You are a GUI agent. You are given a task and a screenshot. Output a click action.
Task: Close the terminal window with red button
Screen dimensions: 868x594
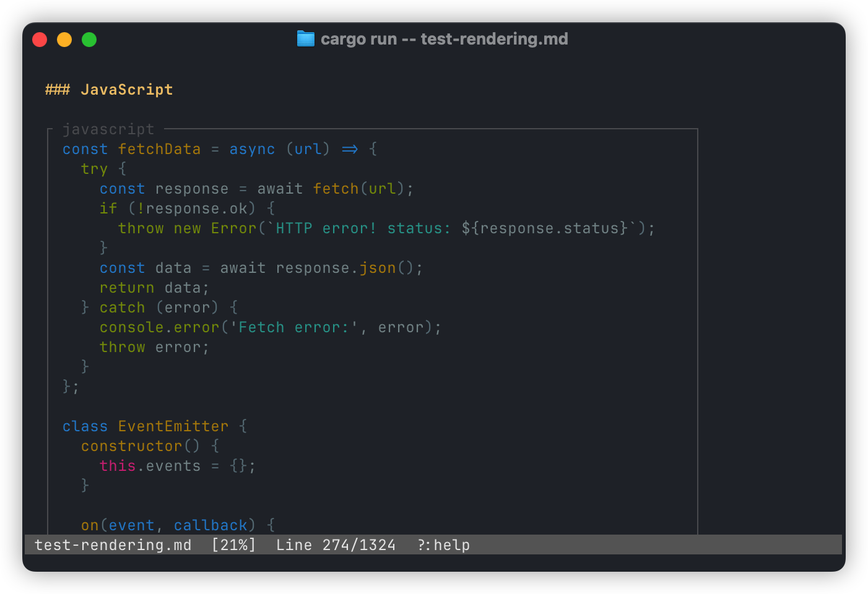coord(40,40)
